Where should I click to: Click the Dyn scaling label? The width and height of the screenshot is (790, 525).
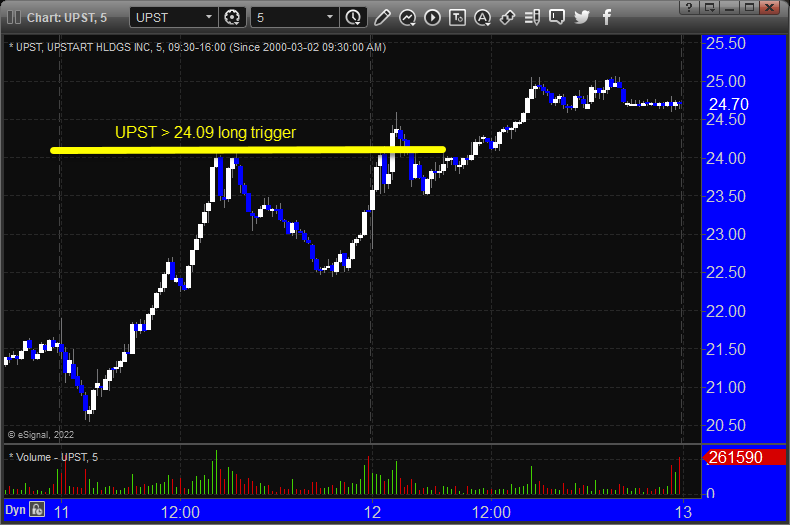pyautogui.click(x=15, y=510)
